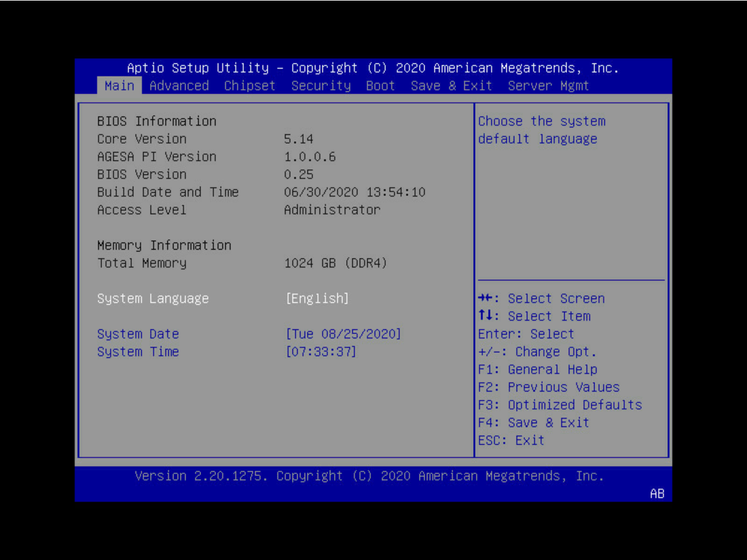Viewport: 747px width, 560px height.
Task: Select the System Language label
Action: (x=153, y=299)
